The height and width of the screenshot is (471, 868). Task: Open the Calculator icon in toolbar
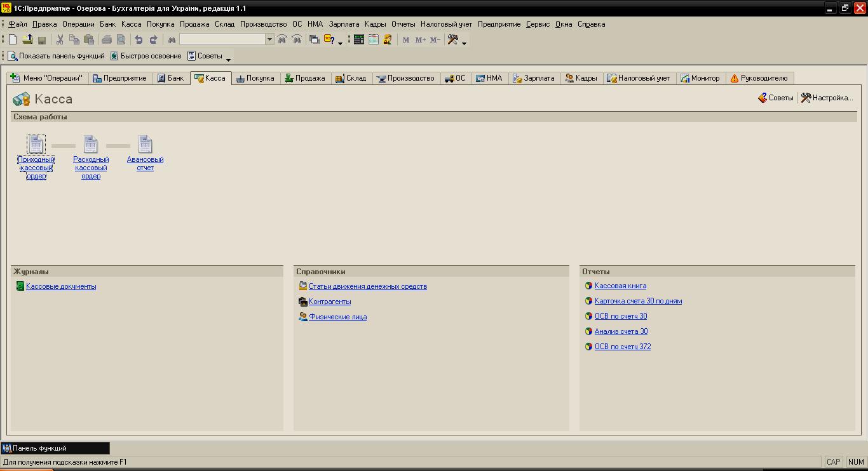pyautogui.click(x=359, y=39)
